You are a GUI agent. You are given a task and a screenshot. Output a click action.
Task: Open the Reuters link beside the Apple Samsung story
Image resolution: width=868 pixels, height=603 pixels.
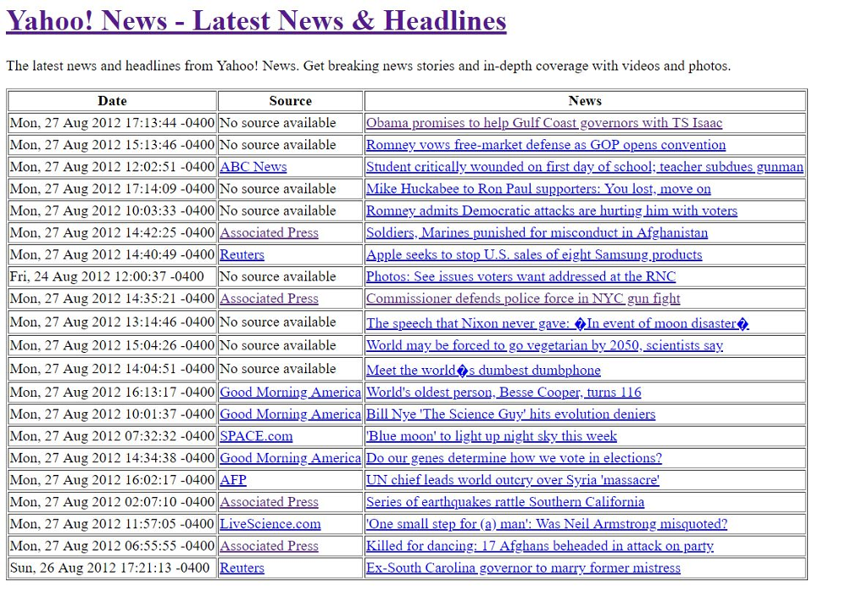pyautogui.click(x=242, y=254)
